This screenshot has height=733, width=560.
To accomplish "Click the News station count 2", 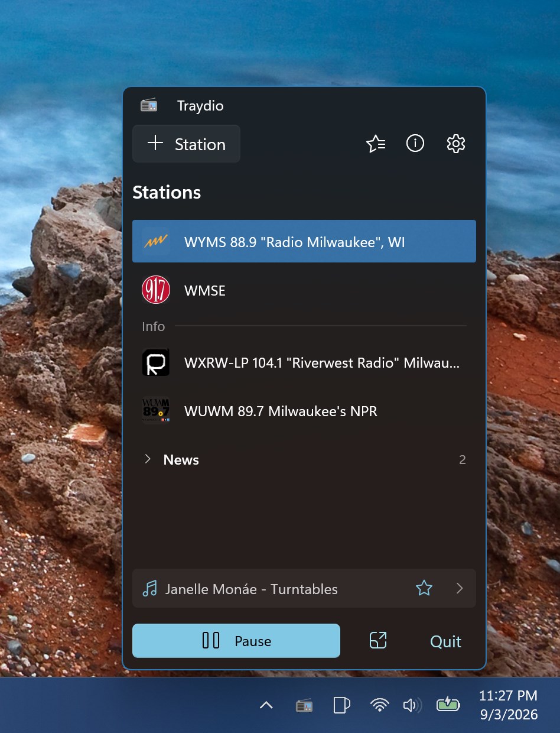I will pyautogui.click(x=463, y=460).
